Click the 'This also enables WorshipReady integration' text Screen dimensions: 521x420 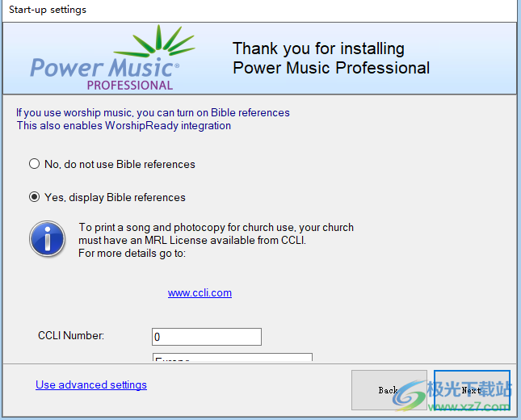(x=124, y=126)
